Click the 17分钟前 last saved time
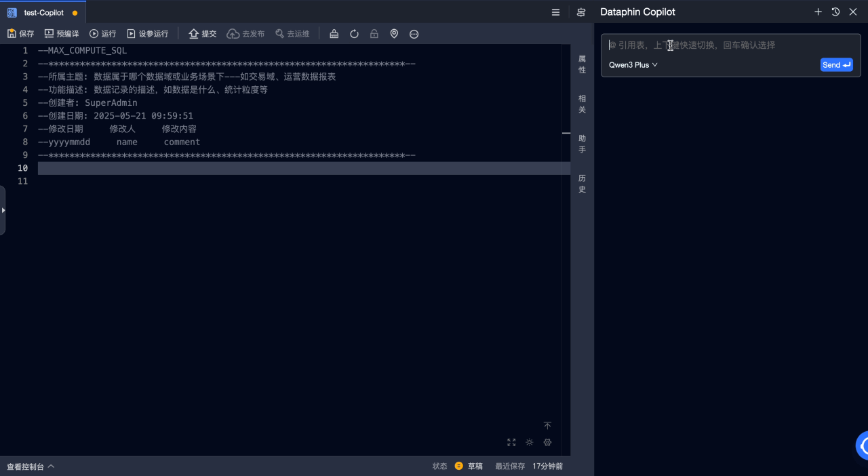Viewport: 868px width, 476px height. coord(548,467)
